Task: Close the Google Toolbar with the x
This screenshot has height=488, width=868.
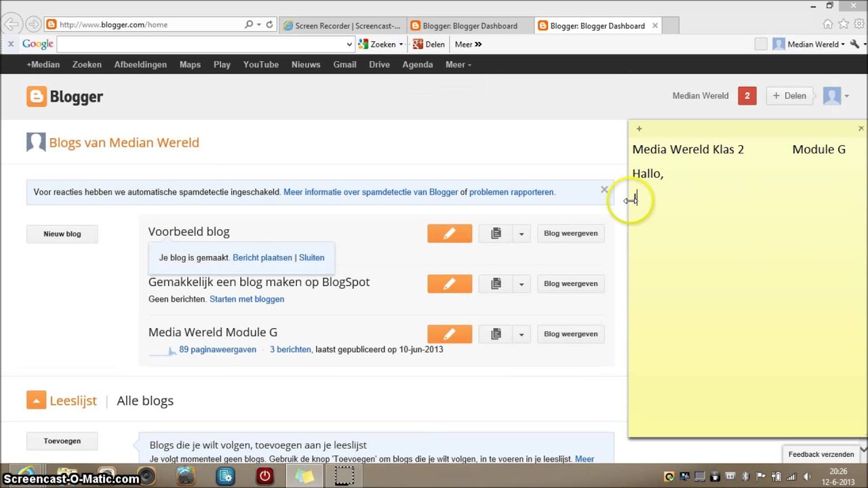Action: tap(11, 44)
